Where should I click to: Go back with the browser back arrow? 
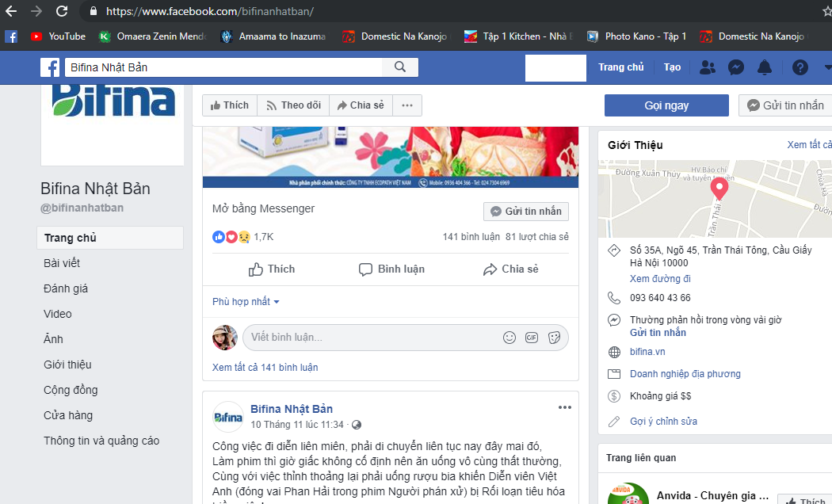(11, 11)
